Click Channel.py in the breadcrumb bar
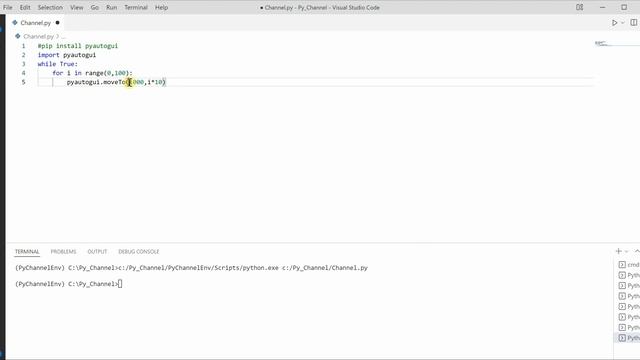The width and height of the screenshot is (640, 360). (38, 36)
